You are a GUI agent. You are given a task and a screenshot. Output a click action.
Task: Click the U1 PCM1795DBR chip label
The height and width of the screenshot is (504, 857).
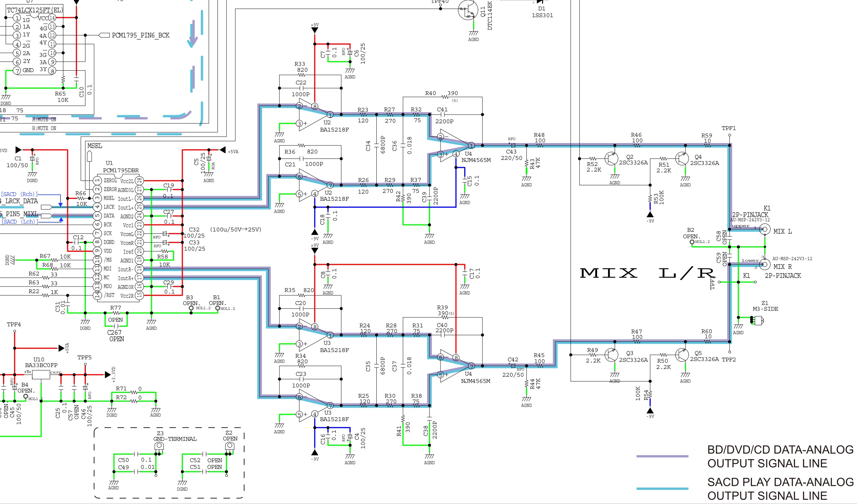[121, 170]
